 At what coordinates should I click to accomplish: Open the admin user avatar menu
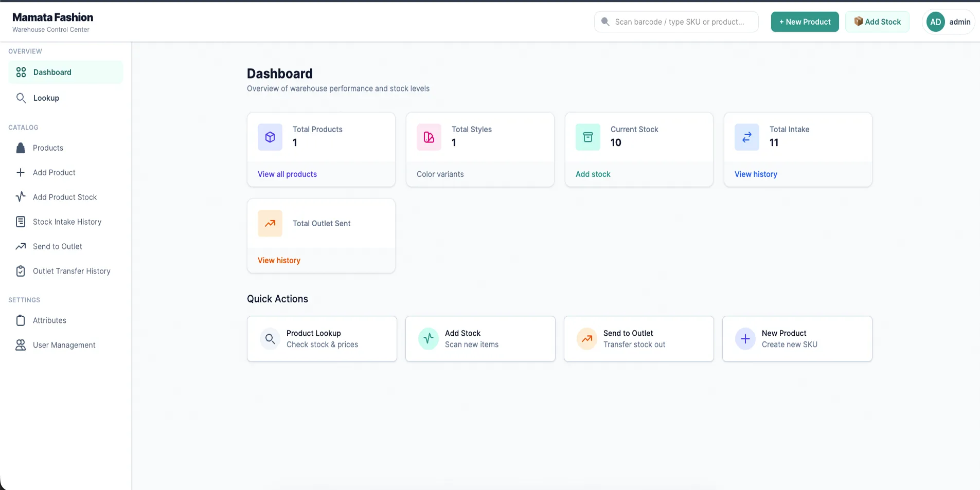948,22
